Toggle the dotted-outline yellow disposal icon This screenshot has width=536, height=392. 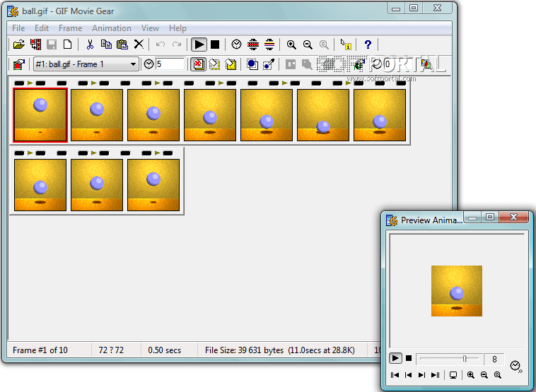pos(214,64)
